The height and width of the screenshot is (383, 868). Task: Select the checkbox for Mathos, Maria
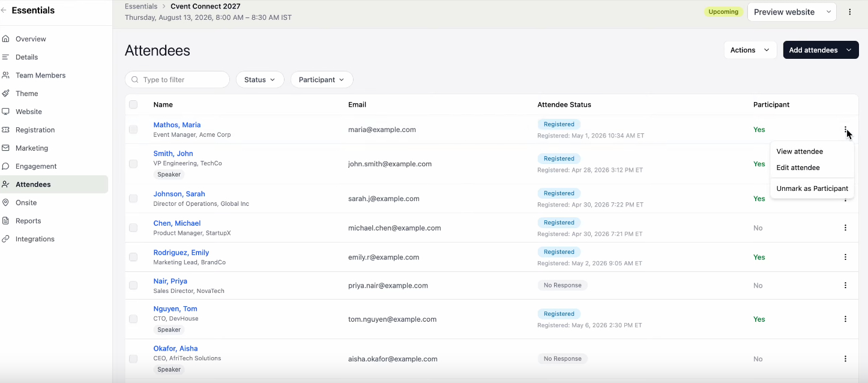133,130
